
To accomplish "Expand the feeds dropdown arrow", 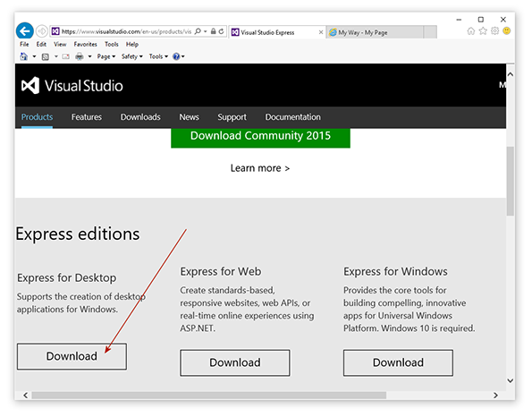I will click(x=56, y=56).
